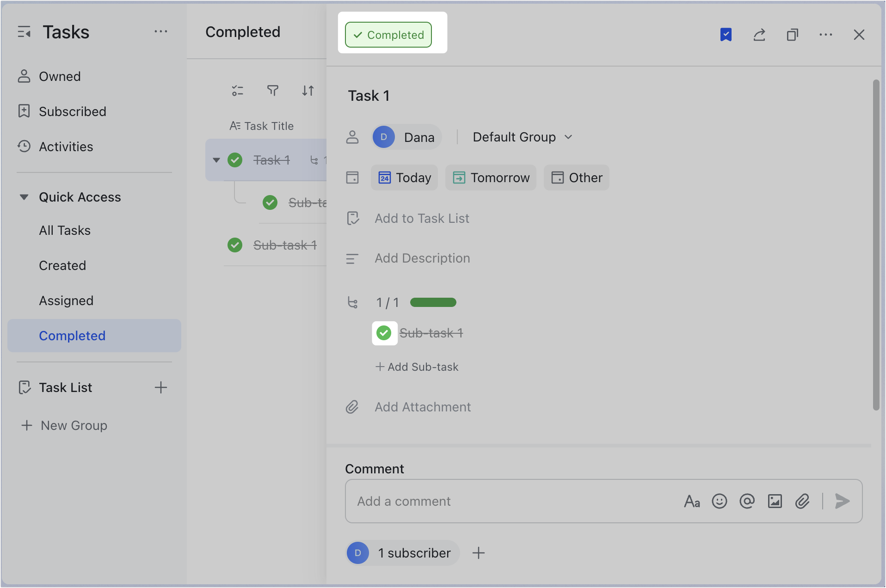Add a subscriber with plus icon
This screenshot has width=886, height=588.
coord(479,553)
